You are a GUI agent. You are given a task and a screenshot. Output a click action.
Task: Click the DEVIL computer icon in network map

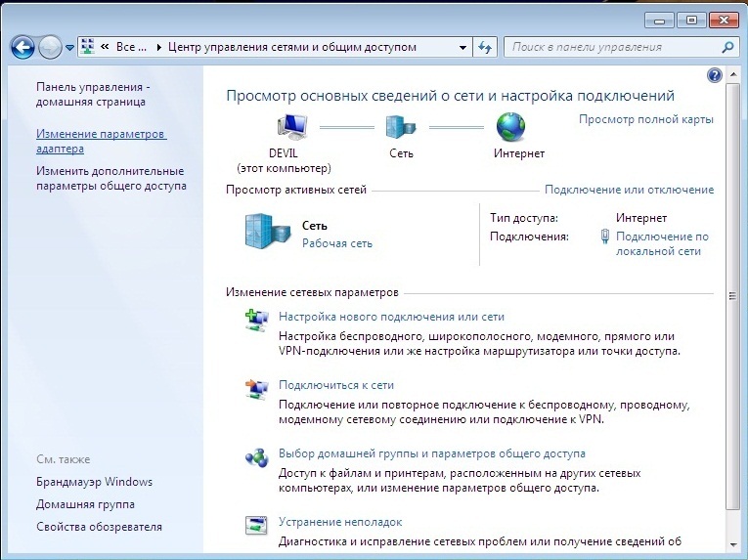tap(292, 126)
